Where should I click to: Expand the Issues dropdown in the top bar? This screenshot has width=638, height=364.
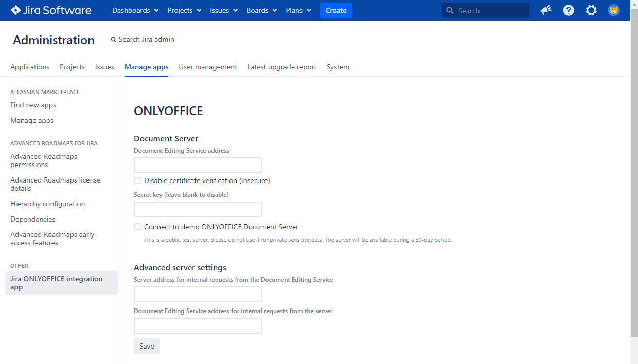coord(224,10)
